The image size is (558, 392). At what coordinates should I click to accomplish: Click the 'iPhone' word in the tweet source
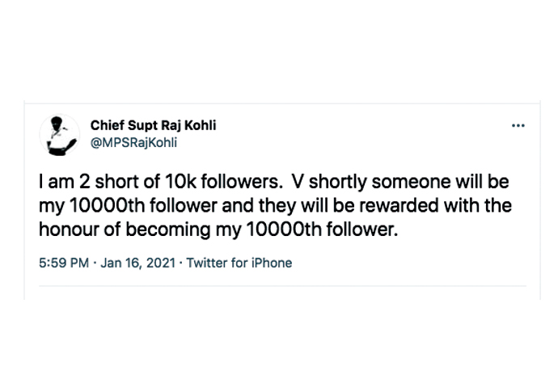pyautogui.click(x=272, y=263)
